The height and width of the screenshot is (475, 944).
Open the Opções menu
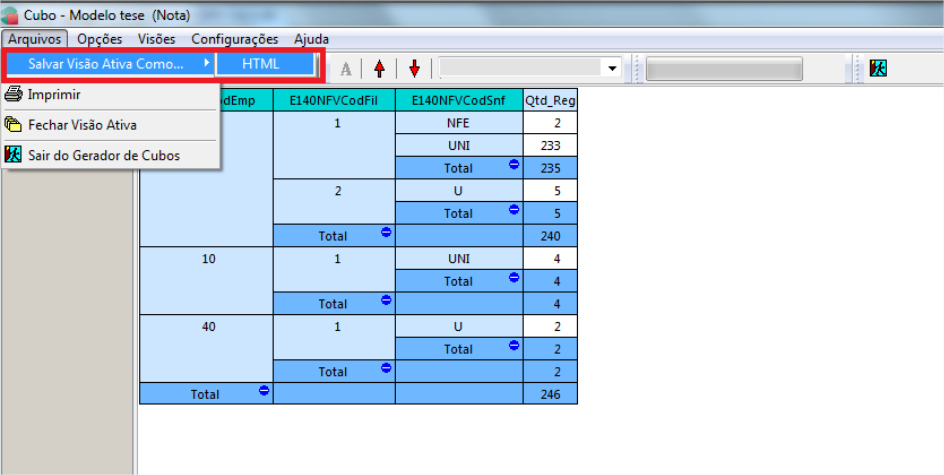tap(99, 39)
